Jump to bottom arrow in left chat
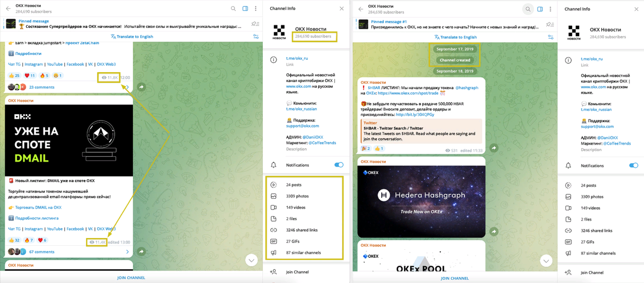Viewport: 644px width, 283px height. coord(251,260)
